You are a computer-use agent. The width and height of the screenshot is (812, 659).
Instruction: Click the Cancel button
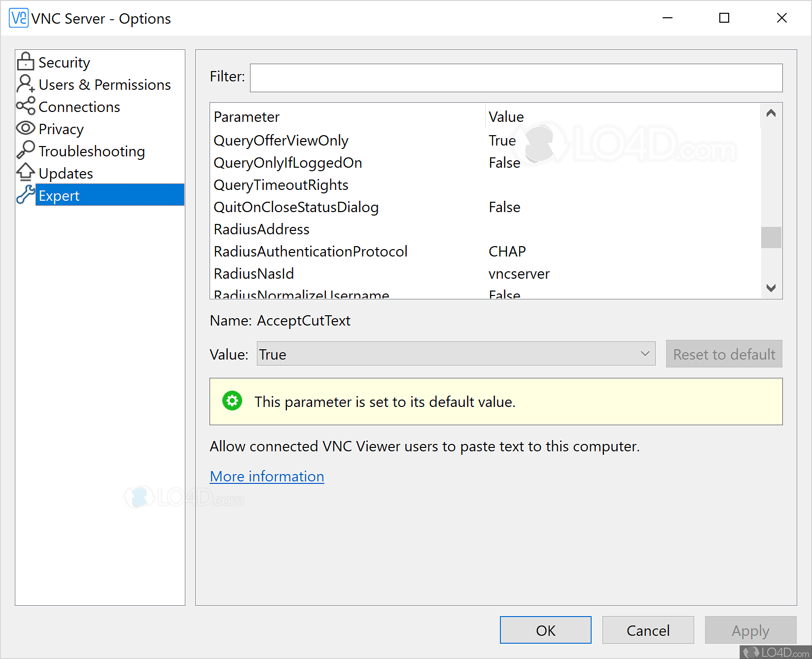(647, 630)
